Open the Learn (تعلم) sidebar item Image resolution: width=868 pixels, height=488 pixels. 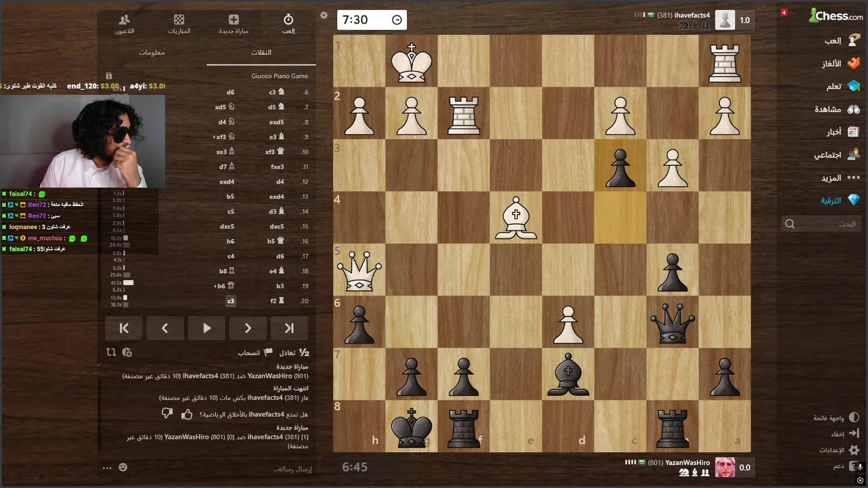coord(843,86)
